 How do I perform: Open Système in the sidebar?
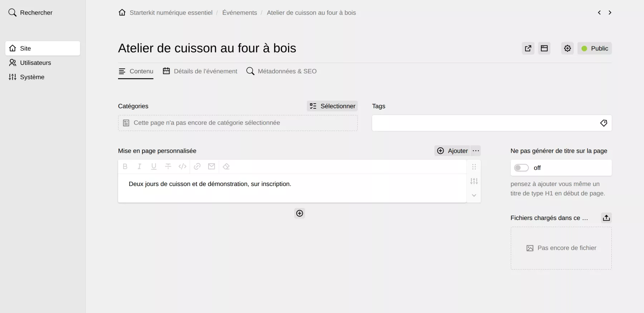click(43, 77)
